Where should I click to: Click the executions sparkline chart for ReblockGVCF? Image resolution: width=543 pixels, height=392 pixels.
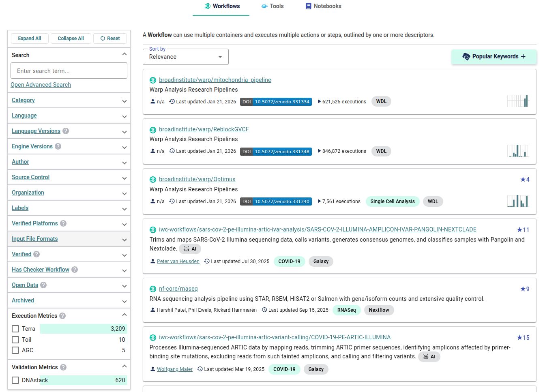518,150
